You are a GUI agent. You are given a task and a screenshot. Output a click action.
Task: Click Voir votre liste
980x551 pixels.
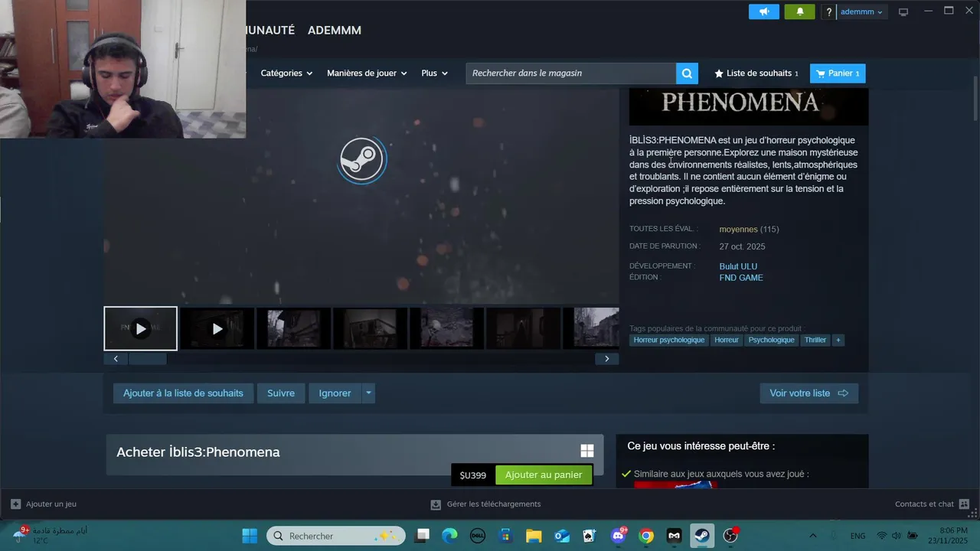808,393
